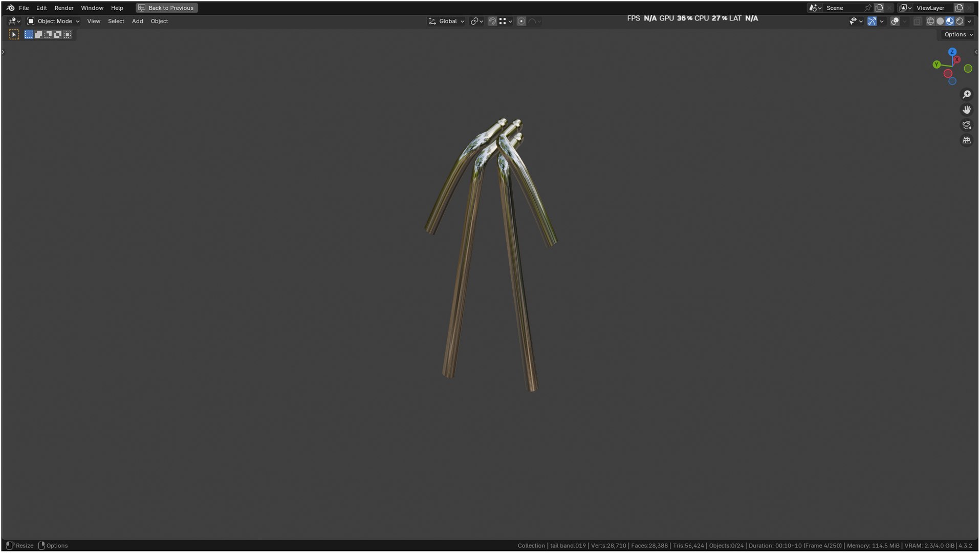Image resolution: width=980 pixels, height=553 pixels.
Task: Choose the Invert selection mode icon
Action: pyautogui.click(x=58, y=34)
